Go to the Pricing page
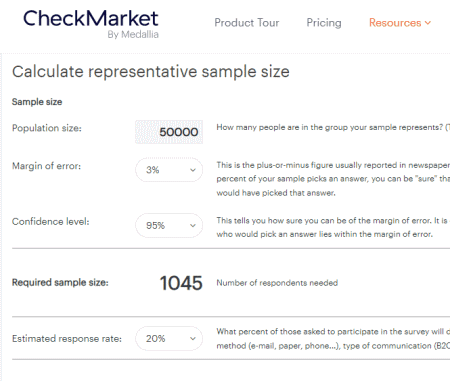 tap(324, 23)
